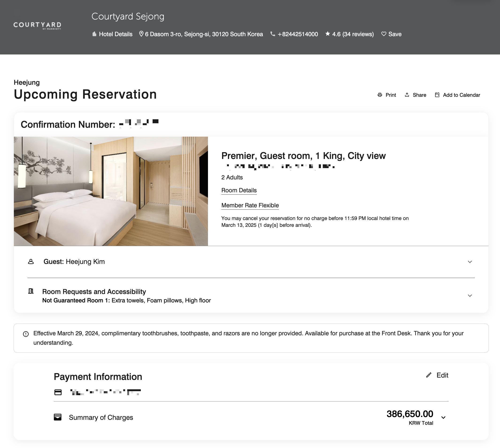Open Hotel Details link in header
500x448 pixels.
tap(116, 34)
